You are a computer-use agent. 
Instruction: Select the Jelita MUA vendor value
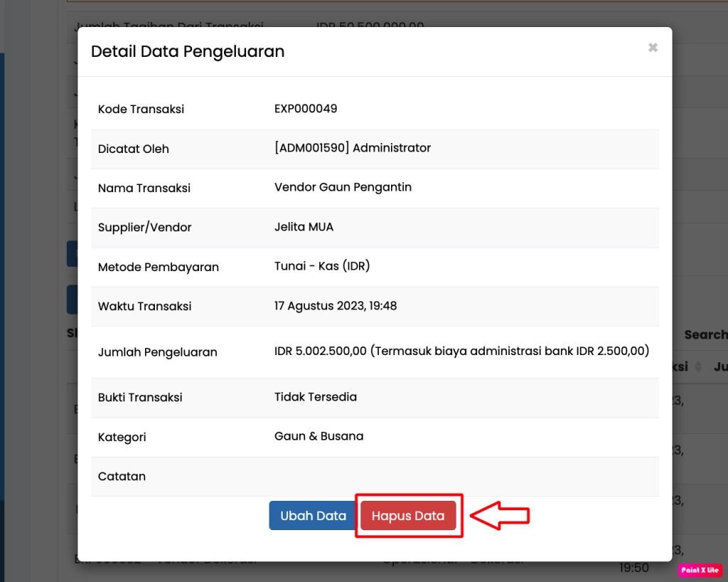(304, 227)
